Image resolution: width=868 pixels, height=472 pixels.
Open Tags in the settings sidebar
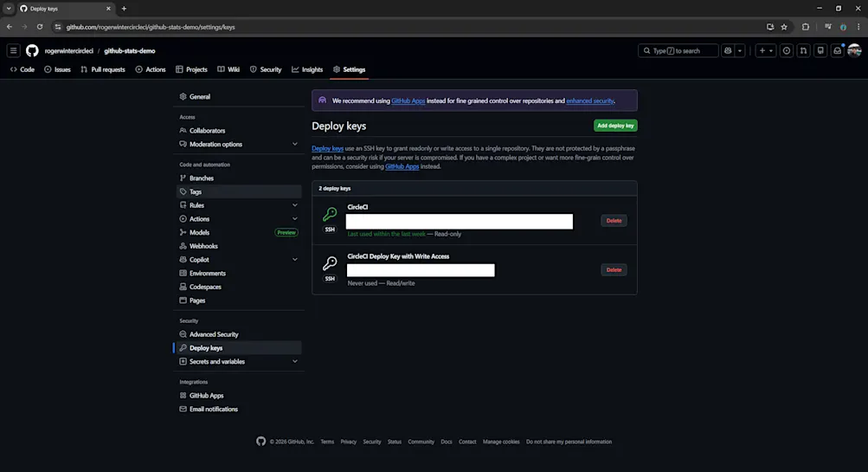point(239,191)
